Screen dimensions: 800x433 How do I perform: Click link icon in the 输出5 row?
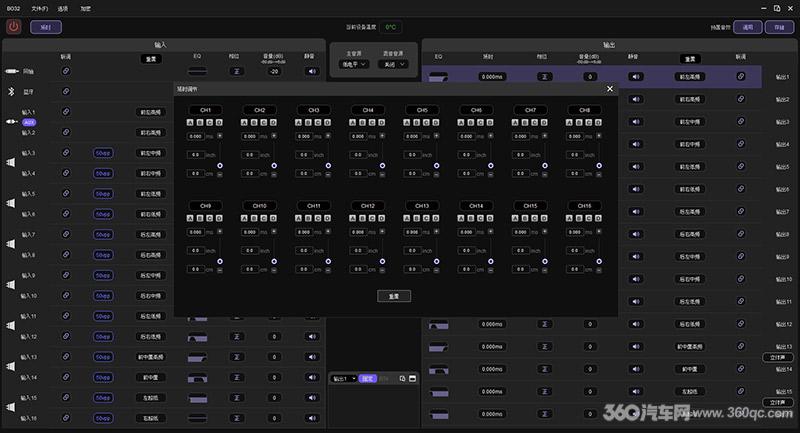(x=741, y=166)
